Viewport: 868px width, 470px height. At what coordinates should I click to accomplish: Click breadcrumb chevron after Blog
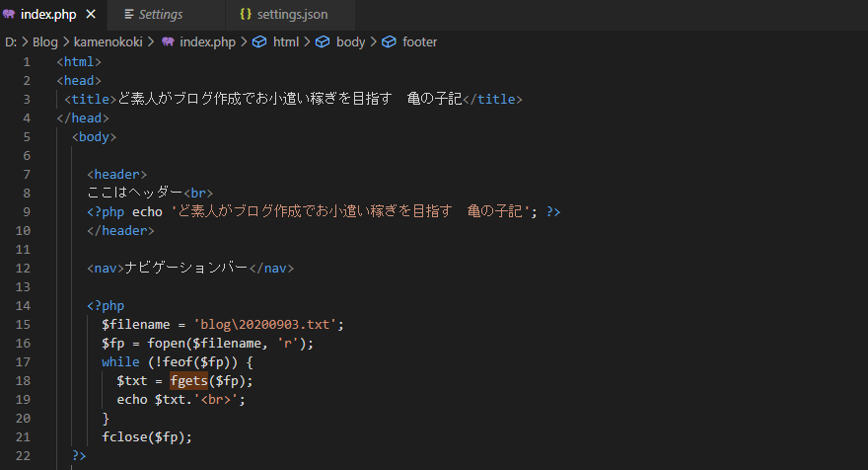click(66, 42)
